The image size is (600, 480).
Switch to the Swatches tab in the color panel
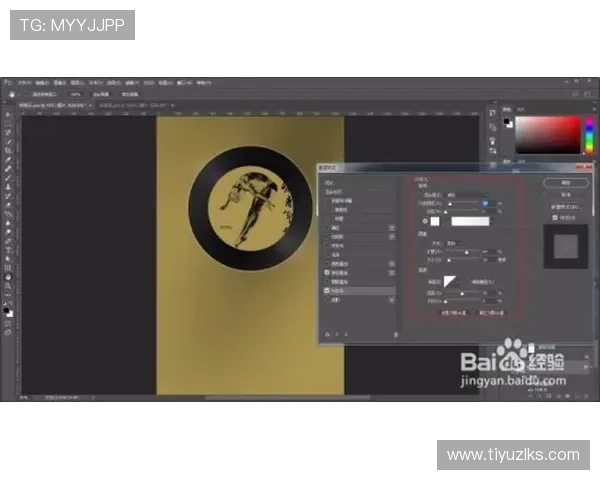coord(520,109)
